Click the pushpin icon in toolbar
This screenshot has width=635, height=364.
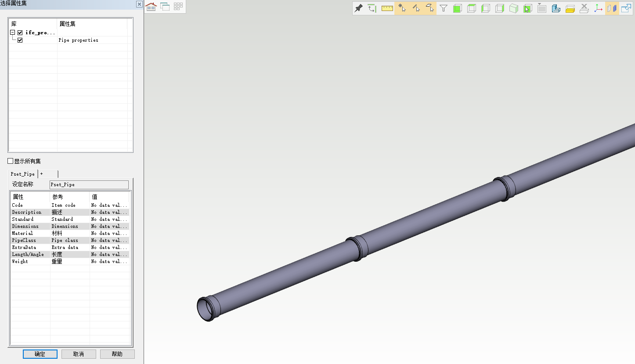coord(359,8)
